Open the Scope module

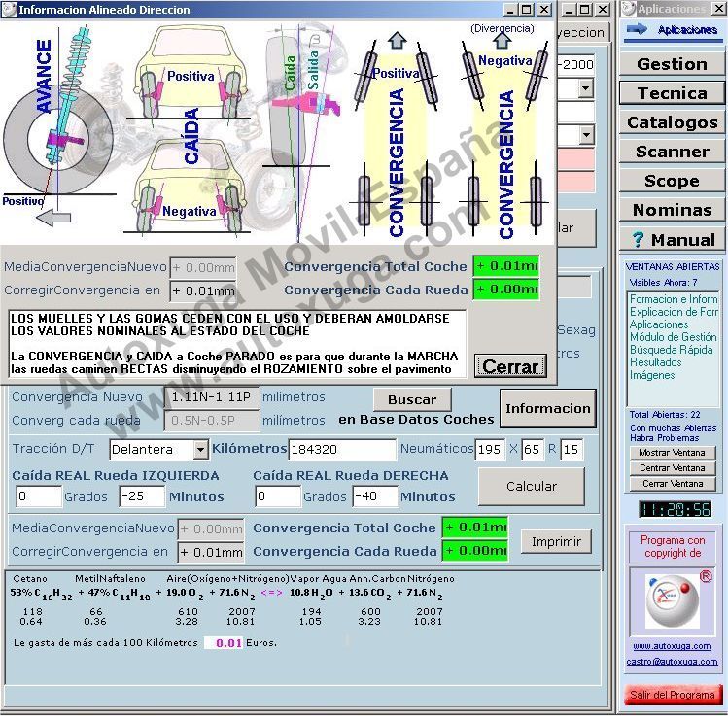point(672,181)
